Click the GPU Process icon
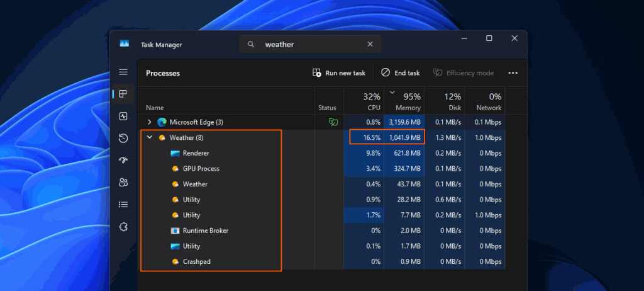The height and width of the screenshot is (291, 644). point(175,169)
